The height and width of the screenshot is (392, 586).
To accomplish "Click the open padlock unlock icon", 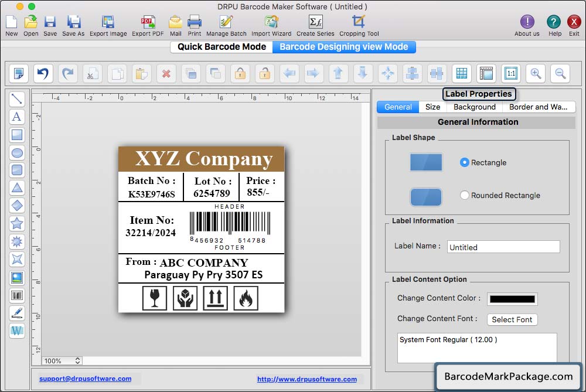I will click(265, 73).
